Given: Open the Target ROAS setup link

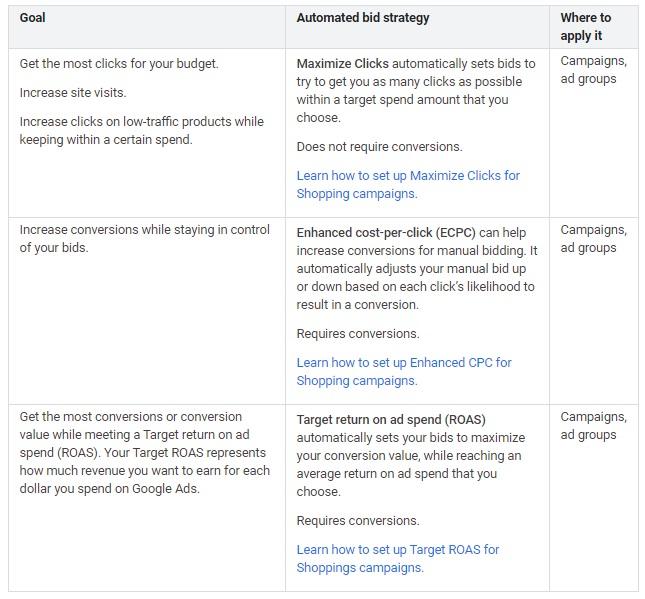Looking at the screenshot, I should tap(398, 558).
